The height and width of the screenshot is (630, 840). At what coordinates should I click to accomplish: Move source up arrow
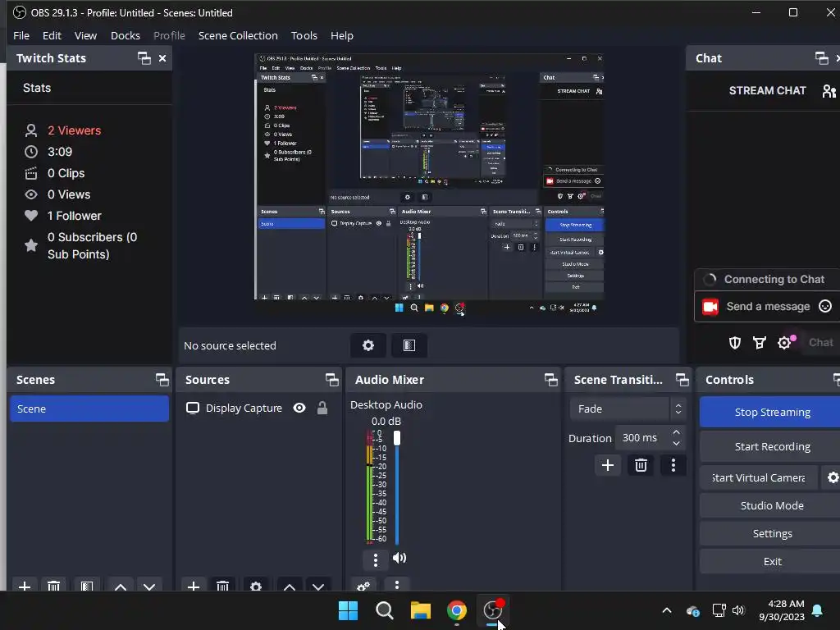coord(290,587)
